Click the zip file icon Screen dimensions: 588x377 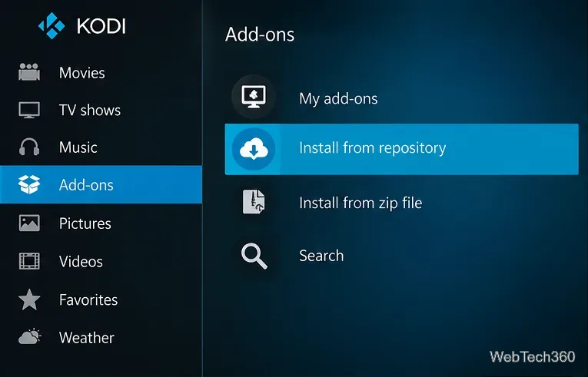coord(254,202)
